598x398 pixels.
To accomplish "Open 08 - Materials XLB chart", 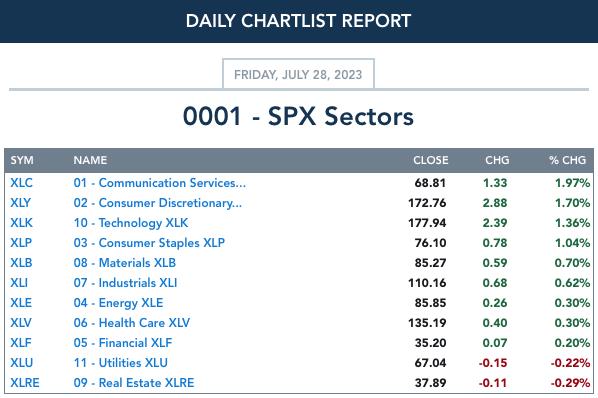I will coord(125,263).
